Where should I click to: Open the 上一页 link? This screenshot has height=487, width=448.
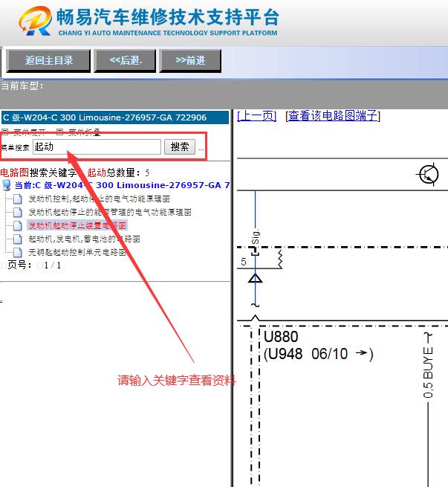pos(256,116)
